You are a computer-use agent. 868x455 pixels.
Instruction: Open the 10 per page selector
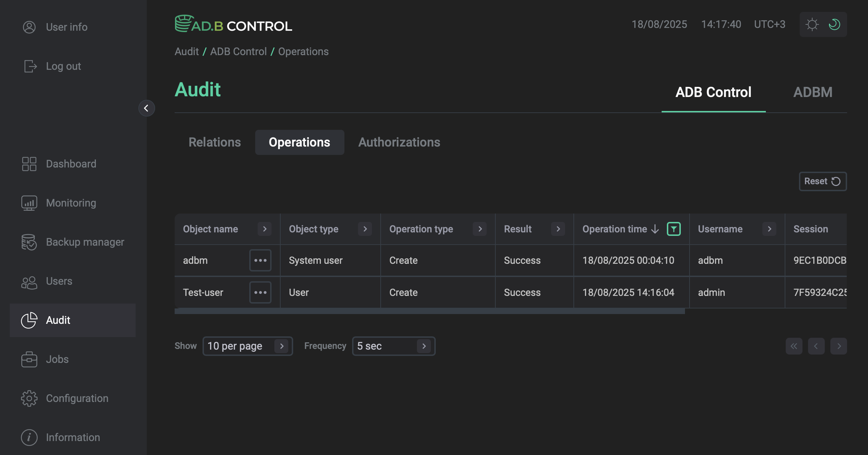click(x=248, y=346)
